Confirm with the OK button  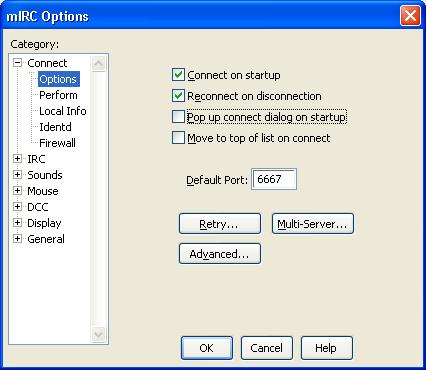point(207,348)
